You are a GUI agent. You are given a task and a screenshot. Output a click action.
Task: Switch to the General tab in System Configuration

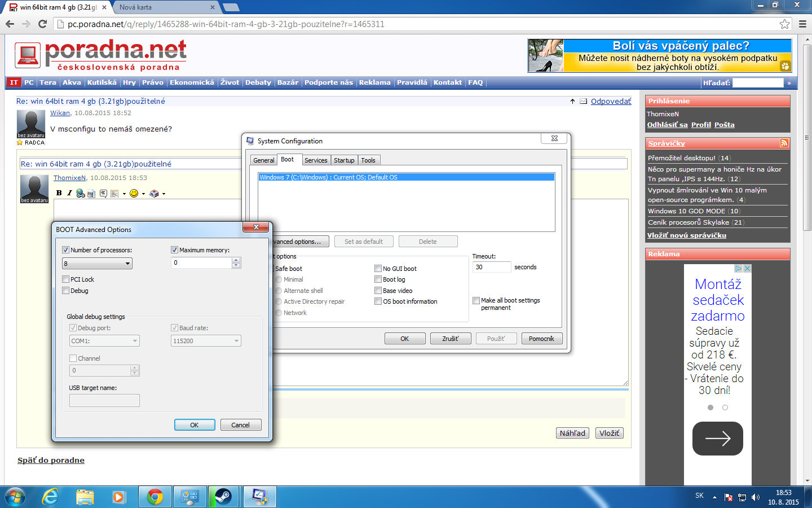pos(263,160)
